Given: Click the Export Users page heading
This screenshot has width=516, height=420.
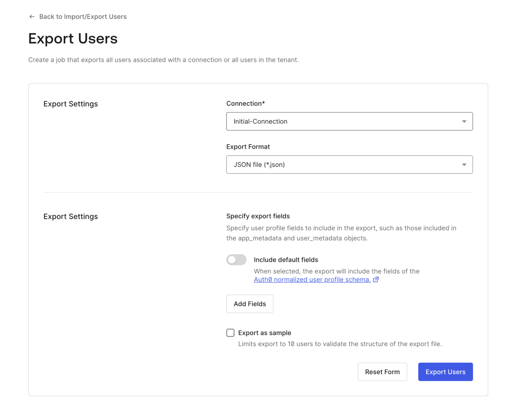Looking at the screenshot, I should pos(73,39).
